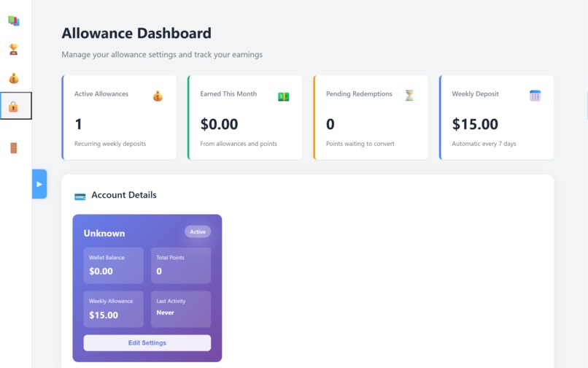The height and width of the screenshot is (368, 588).
Task: Click "From allowances and points" caption
Action: click(x=239, y=144)
